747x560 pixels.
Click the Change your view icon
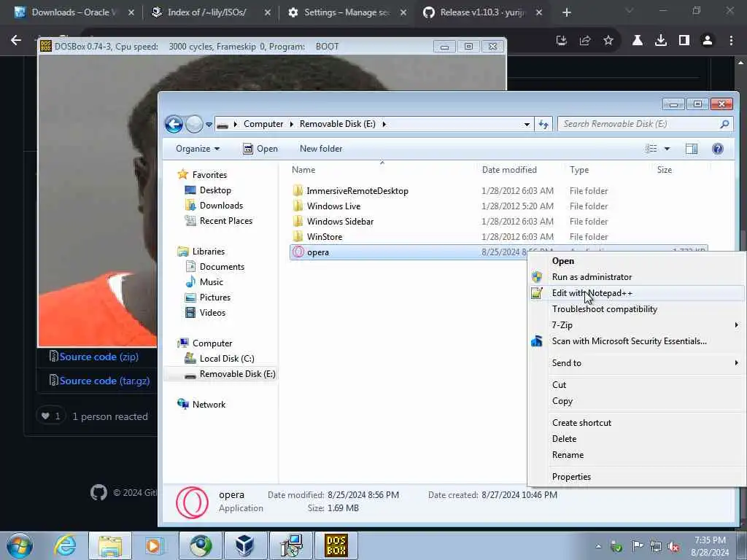click(x=651, y=149)
